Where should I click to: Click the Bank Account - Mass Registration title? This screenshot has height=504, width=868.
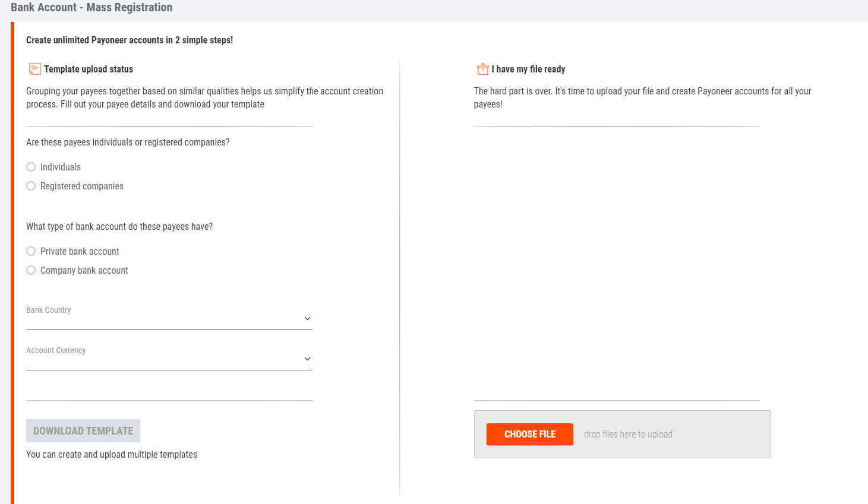[91, 8]
